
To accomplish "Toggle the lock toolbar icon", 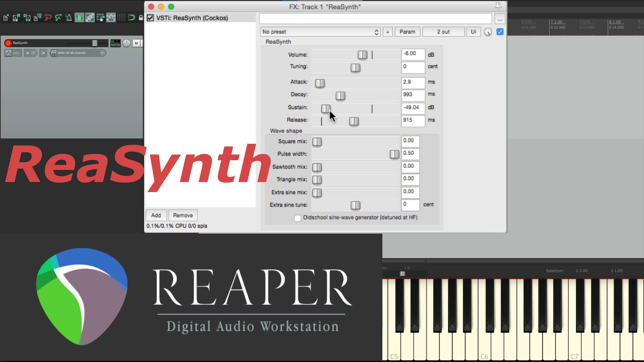I will click(141, 17).
